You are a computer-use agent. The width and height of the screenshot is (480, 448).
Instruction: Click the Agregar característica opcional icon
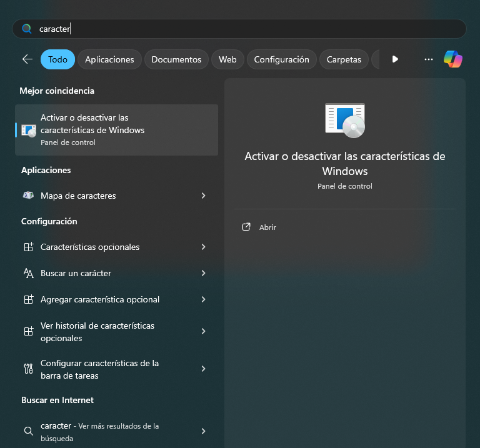(29, 299)
